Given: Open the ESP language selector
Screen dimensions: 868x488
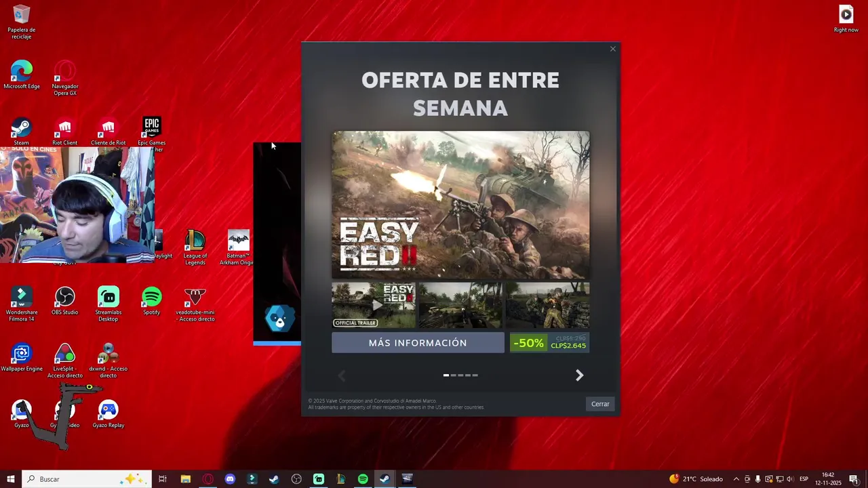Looking at the screenshot, I should tap(804, 479).
